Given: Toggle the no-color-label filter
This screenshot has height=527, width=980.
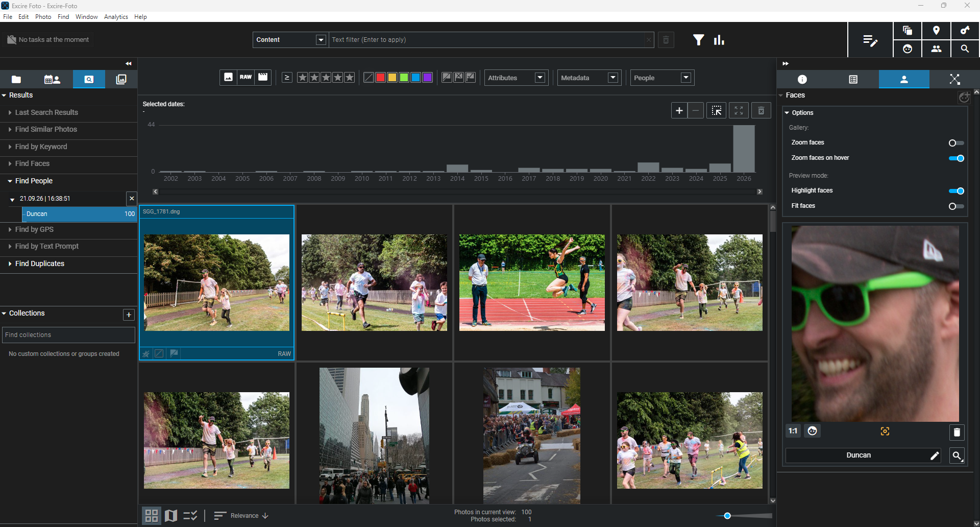Looking at the screenshot, I should point(369,78).
